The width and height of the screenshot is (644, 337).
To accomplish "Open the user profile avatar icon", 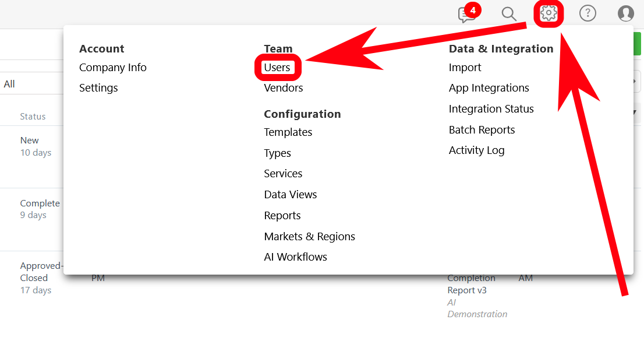I will [626, 13].
